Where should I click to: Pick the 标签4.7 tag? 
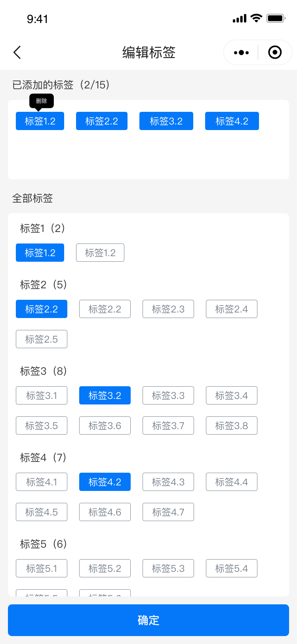[x=168, y=512]
